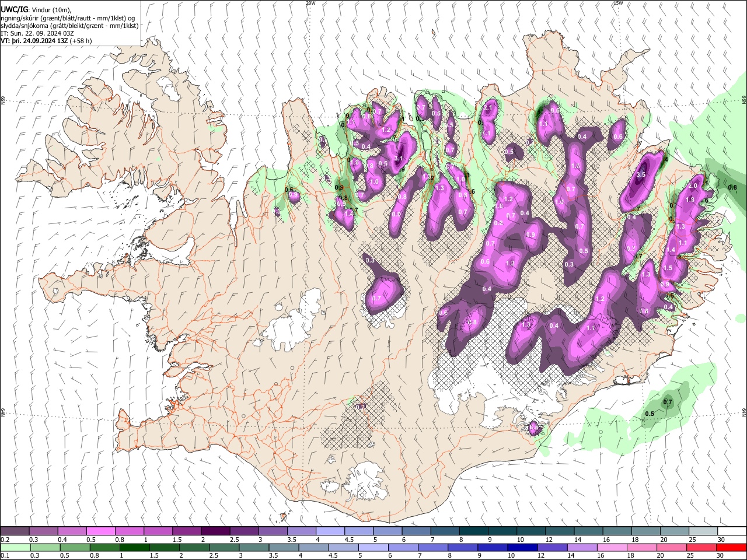This screenshot has height=560, width=747.
Task: Pick the slate blue 6 snow legend swatch
Action: (x=415, y=531)
